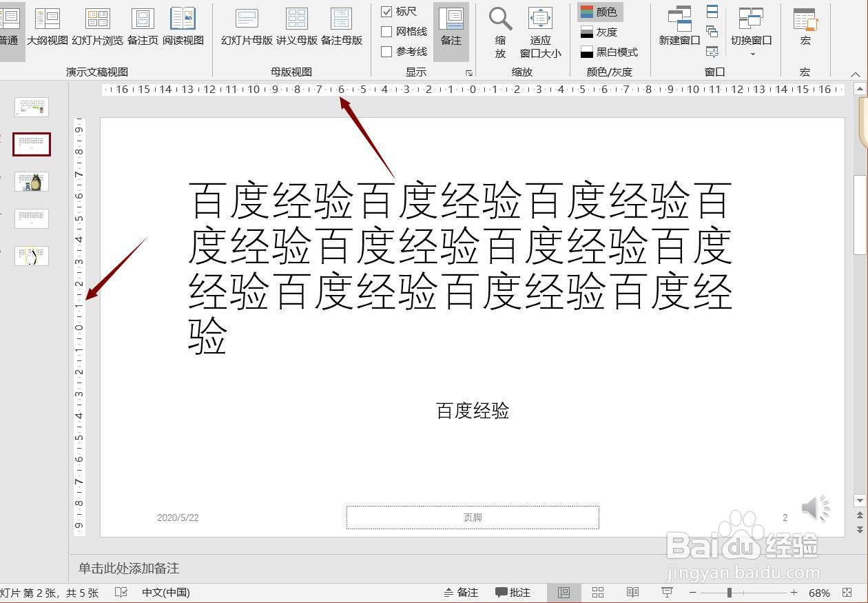Collapse the ribbon with chevron
The height and width of the screenshot is (603, 868).
pos(855,73)
